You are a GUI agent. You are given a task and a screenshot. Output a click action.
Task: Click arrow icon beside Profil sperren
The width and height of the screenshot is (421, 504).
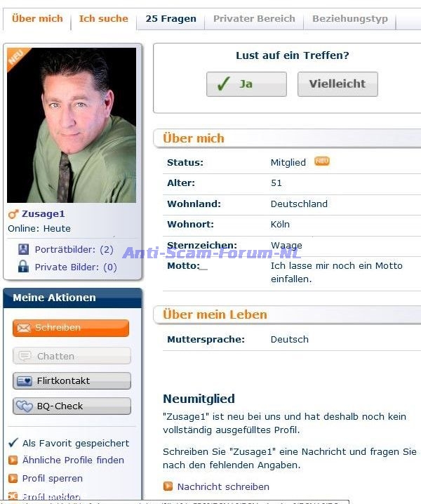tap(13, 478)
